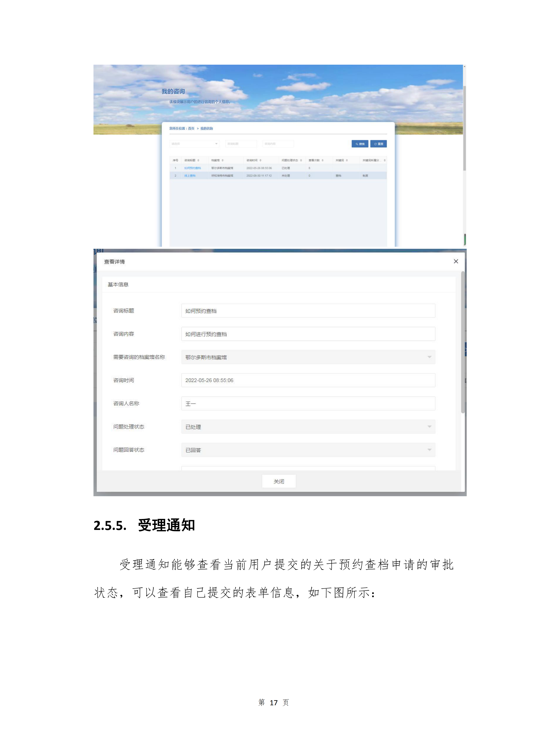Image resolution: width=535 pixels, height=756 pixels.
Task: Expand the 问题回答状态 dropdown showing 已回答
Action: click(x=308, y=450)
